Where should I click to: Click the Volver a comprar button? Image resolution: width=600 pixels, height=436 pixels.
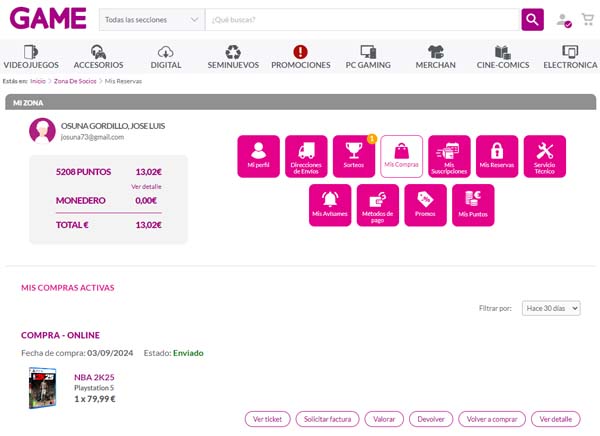pos(492,419)
